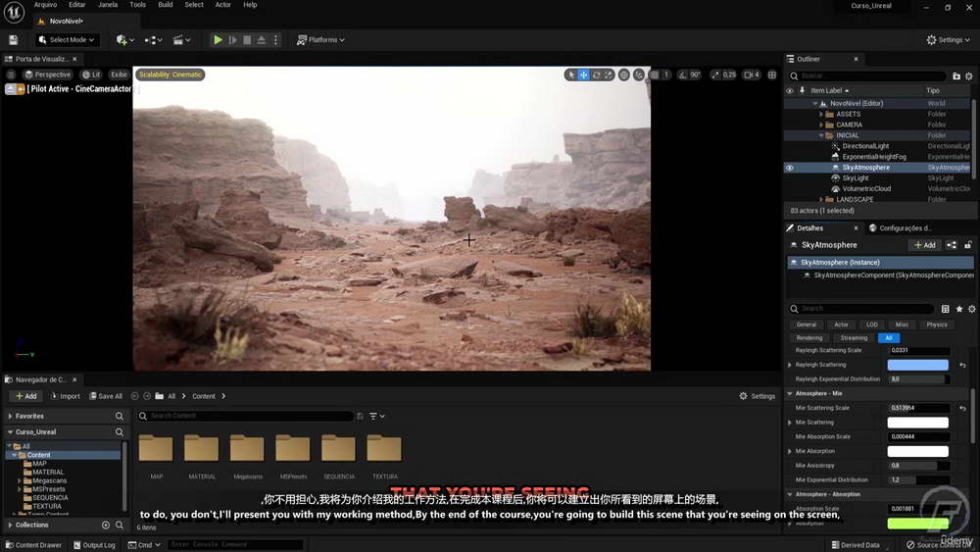This screenshot has width=980, height=552.
Task: Select ExponentialHeightFog in the Outliner
Action: point(874,157)
